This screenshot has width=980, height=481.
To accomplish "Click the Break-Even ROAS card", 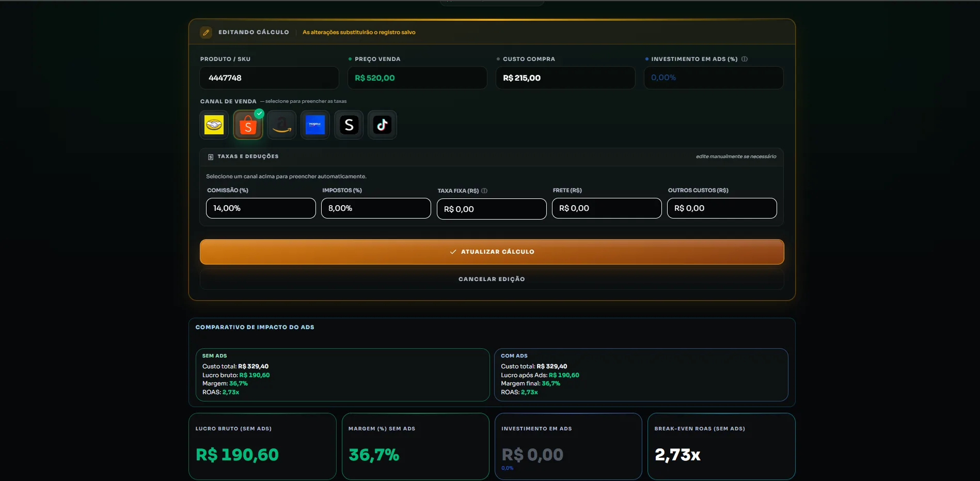I will tap(721, 446).
